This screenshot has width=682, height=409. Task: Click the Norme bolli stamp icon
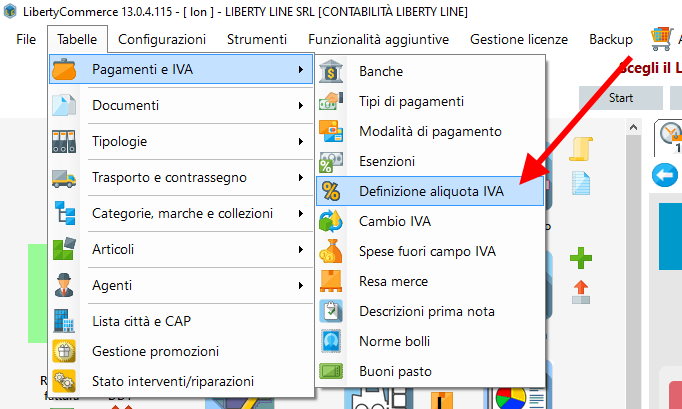click(x=331, y=342)
